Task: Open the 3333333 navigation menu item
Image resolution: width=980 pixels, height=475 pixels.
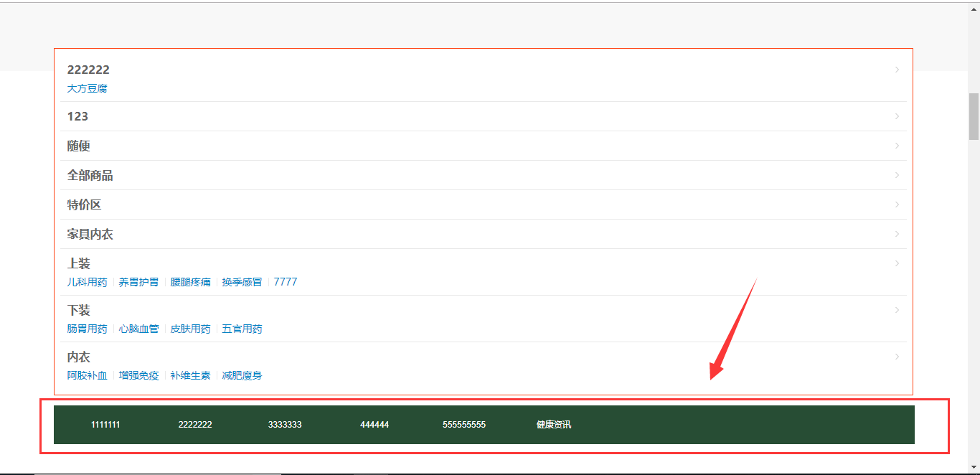Action: point(285,425)
